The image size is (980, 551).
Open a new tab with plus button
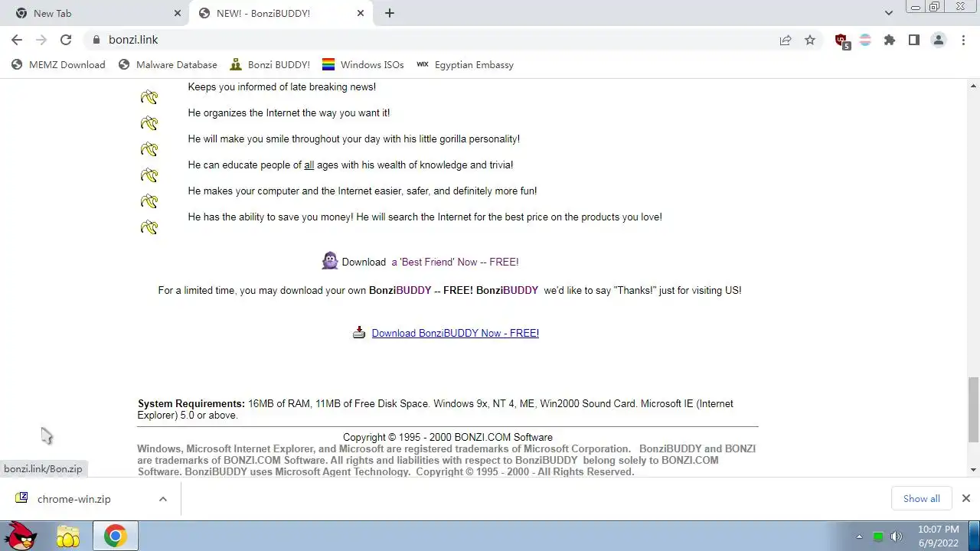(390, 13)
